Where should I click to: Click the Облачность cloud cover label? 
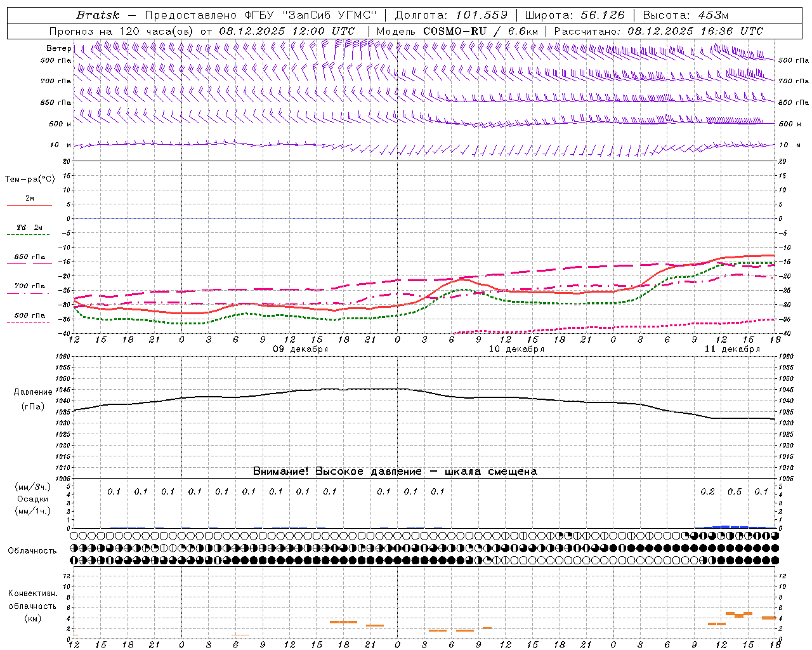(x=32, y=550)
